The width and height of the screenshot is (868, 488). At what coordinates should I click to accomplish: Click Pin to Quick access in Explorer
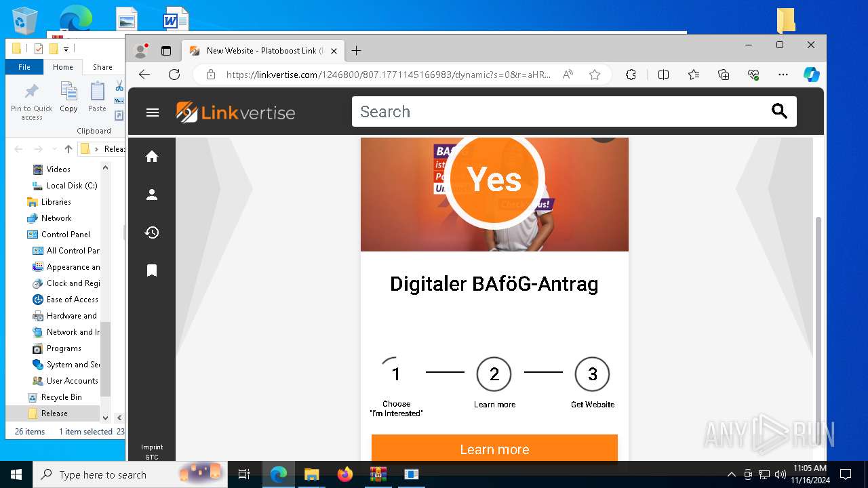pyautogui.click(x=31, y=102)
